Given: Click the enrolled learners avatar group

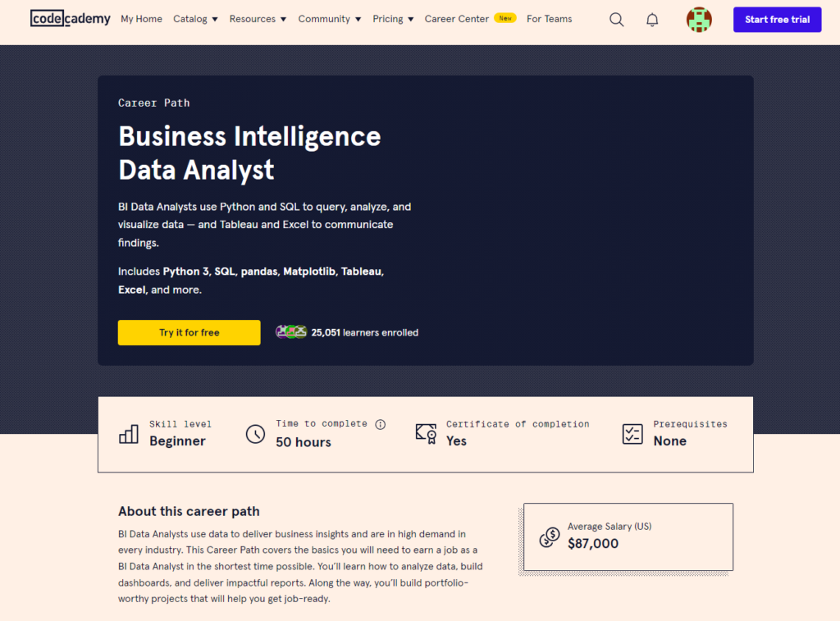Looking at the screenshot, I should click(291, 332).
